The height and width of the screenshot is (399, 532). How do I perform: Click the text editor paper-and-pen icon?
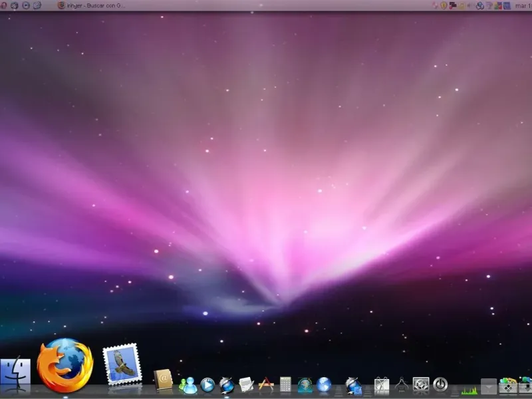click(x=246, y=385)
